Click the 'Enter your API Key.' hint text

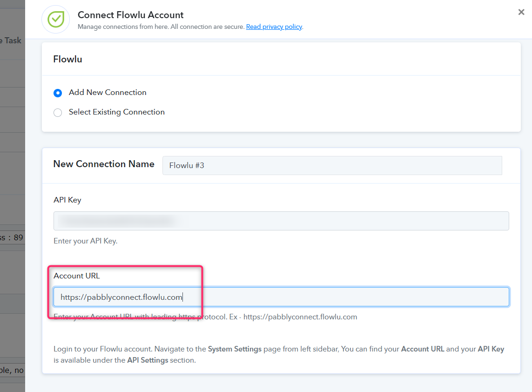point(86,241)
